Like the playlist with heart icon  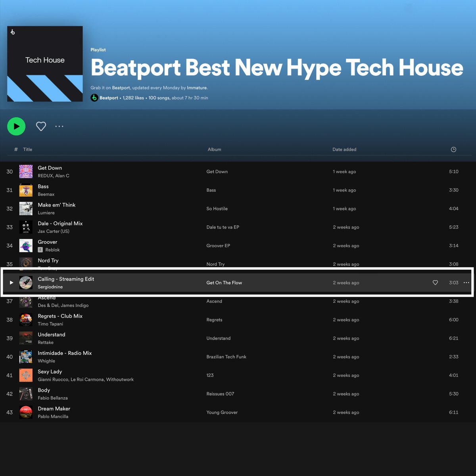(41, 127)
